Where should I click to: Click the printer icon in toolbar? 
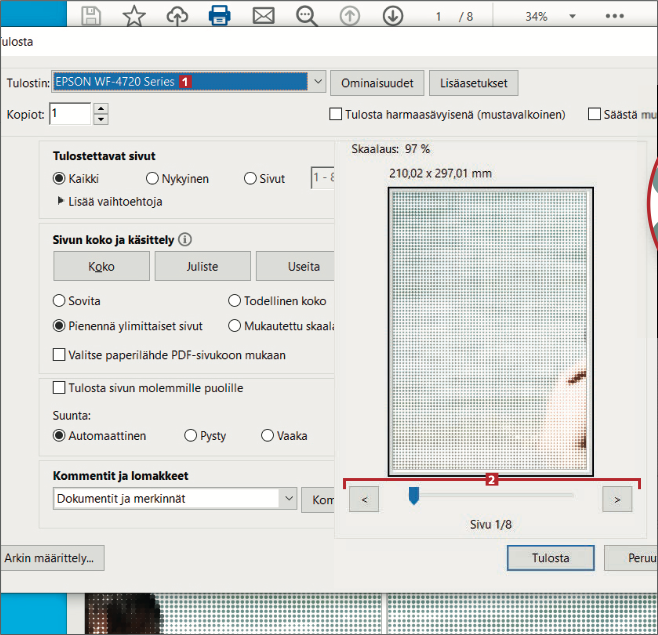point(220,16)
